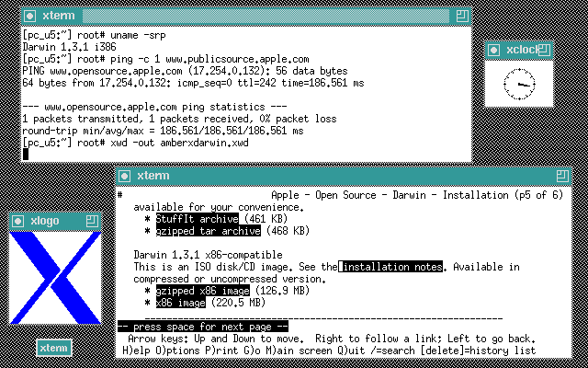Click 'compressed or uncompressed version.' text

[230, 279]
